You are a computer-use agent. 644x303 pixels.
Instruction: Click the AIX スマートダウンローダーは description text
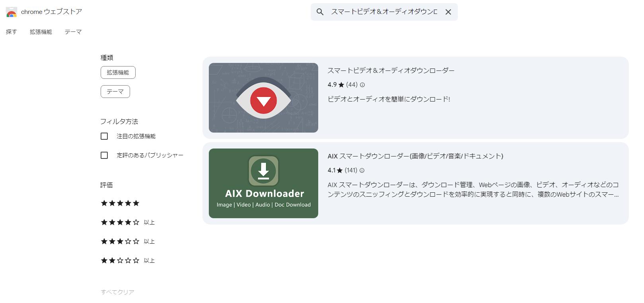pos(473,190)
